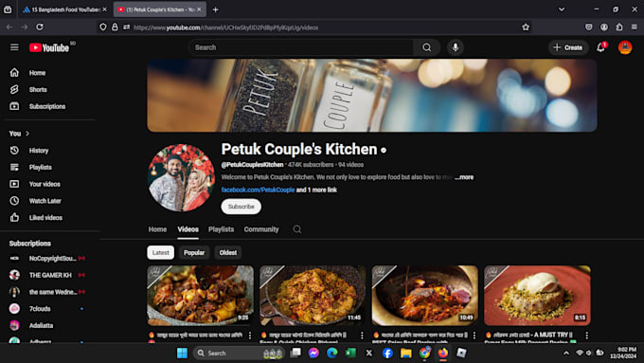
Task: Open the list-all-tabs dropdown arrow
Action: point(562,9)
